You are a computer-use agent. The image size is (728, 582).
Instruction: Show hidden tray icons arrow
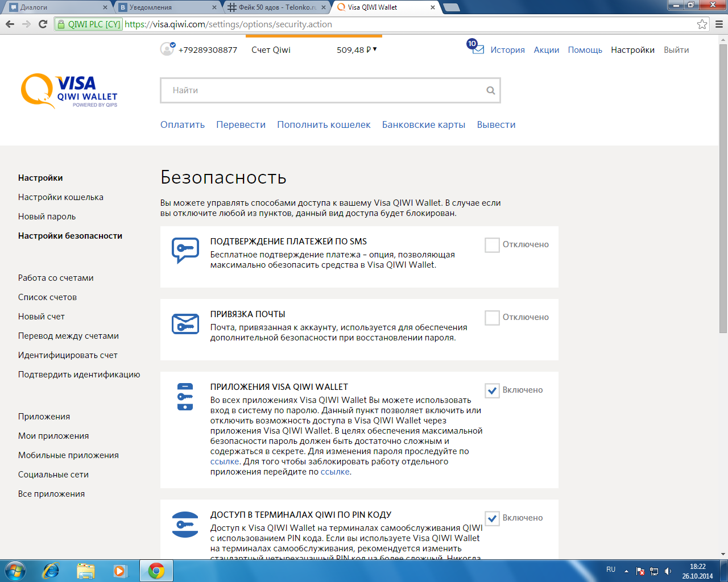[x=626, y=571]
